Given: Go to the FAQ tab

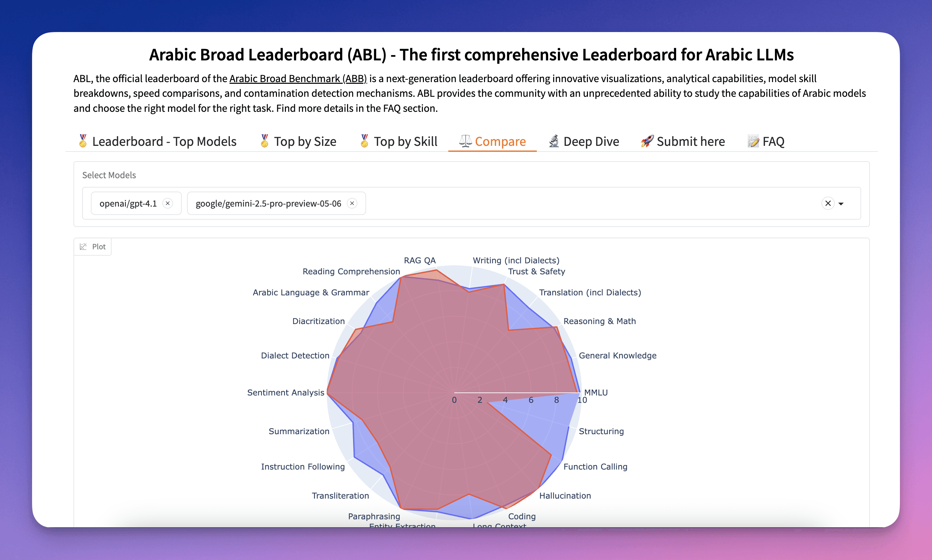Looking at the screenshot, I should coord(765,141).
